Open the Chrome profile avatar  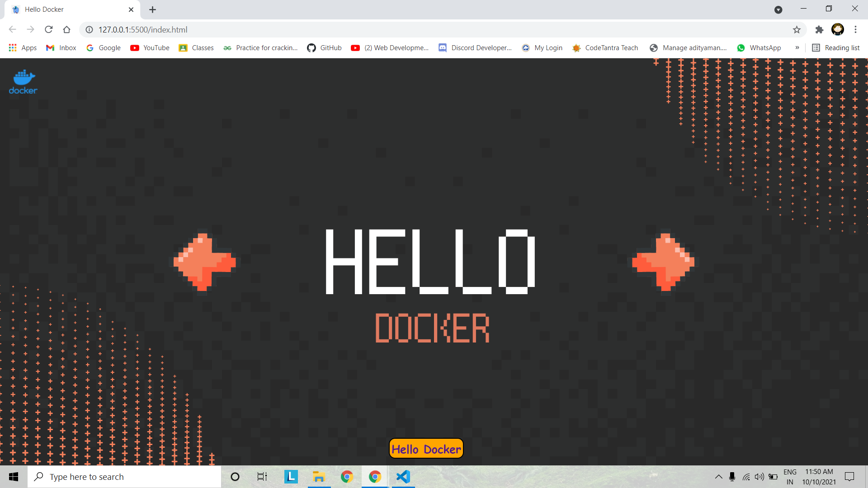point(837,30)
